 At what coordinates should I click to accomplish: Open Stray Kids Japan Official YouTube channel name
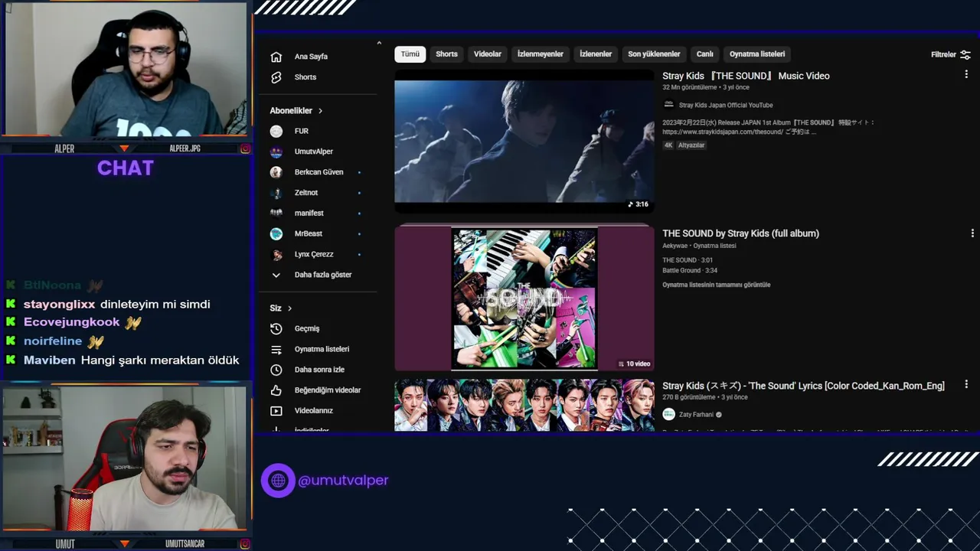(x=726, y=105)
